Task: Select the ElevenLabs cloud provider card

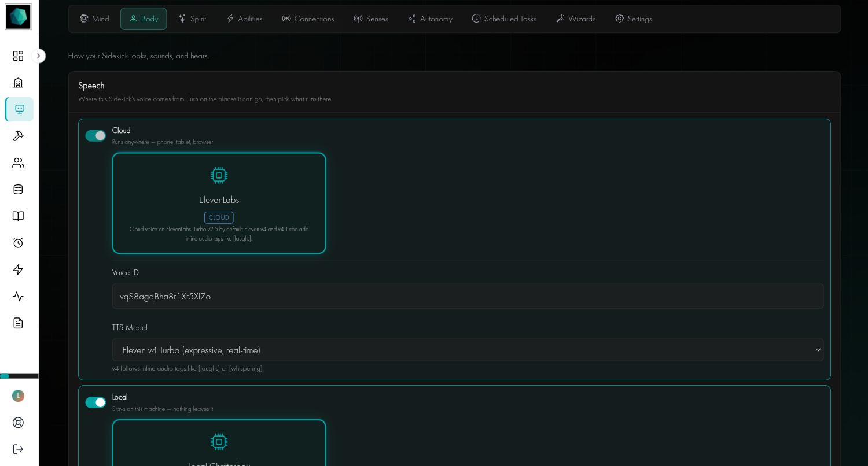Action: point(219,203)
